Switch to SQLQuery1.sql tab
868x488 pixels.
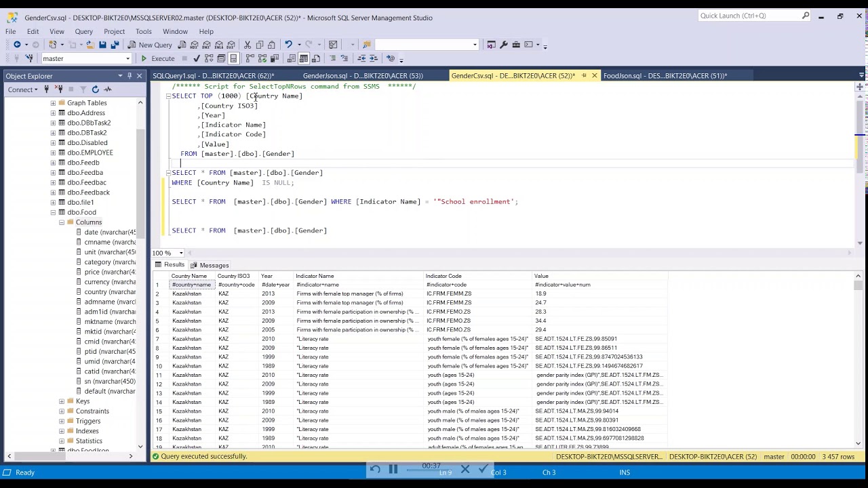point(213,76)
